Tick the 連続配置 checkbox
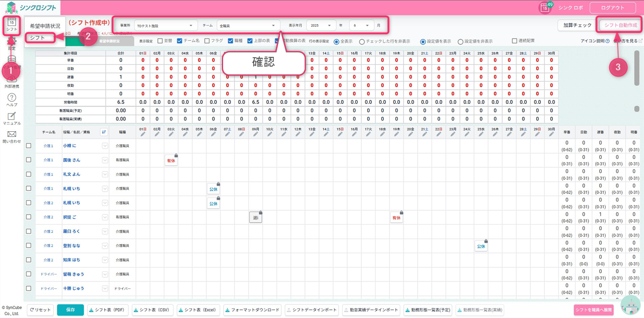The width and height of the screenshot is (644, 318). (x=515, y=41)
